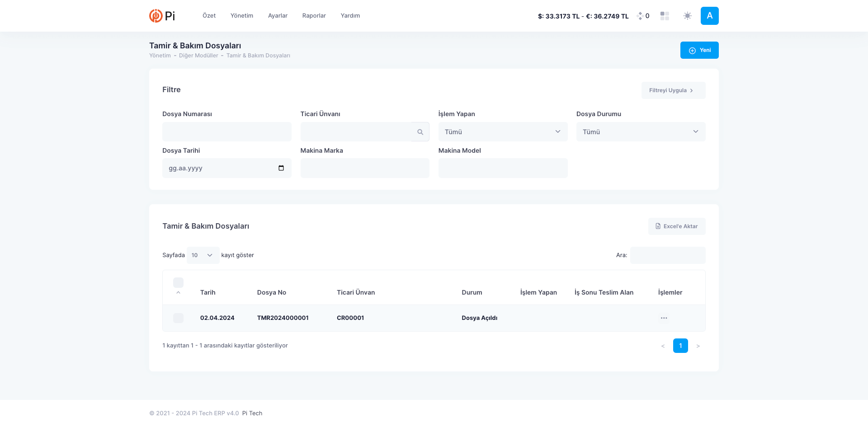
Task: Open the user avatar A menu
Action: click(709, 16)
